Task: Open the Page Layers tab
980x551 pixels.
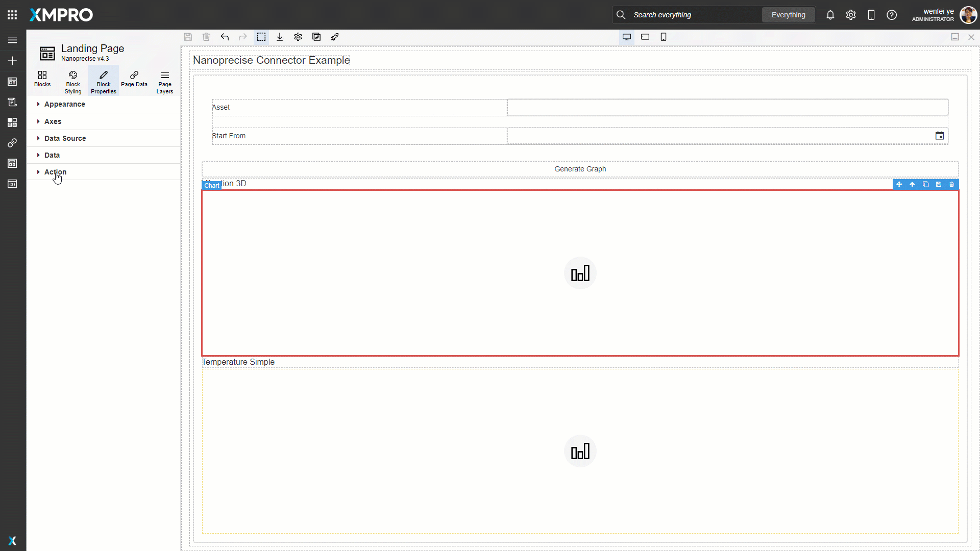Action: [x=164, y=82]
